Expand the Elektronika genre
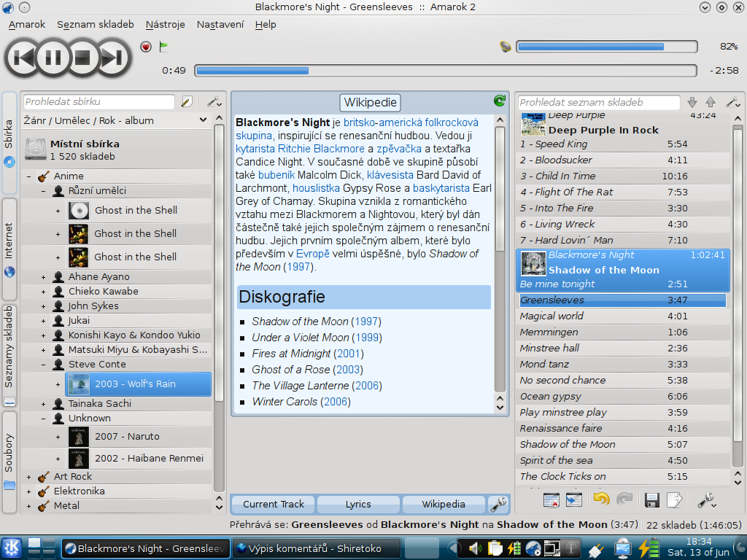This screenshot has width=747, height=560. [x=28, y=491]
